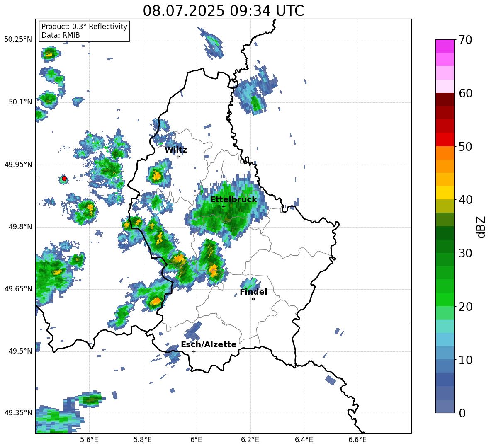Click the 70 colorbar tick value
491x448 pixels.
(x=465, y=40)
